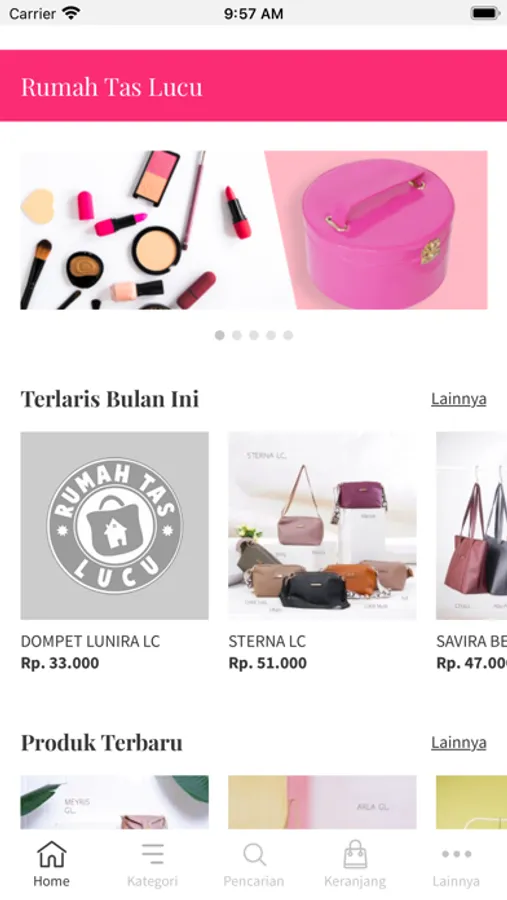This screenshot has width=507, height=900.
Task: Select the third carousel page dot
Action: coord(254,335)
